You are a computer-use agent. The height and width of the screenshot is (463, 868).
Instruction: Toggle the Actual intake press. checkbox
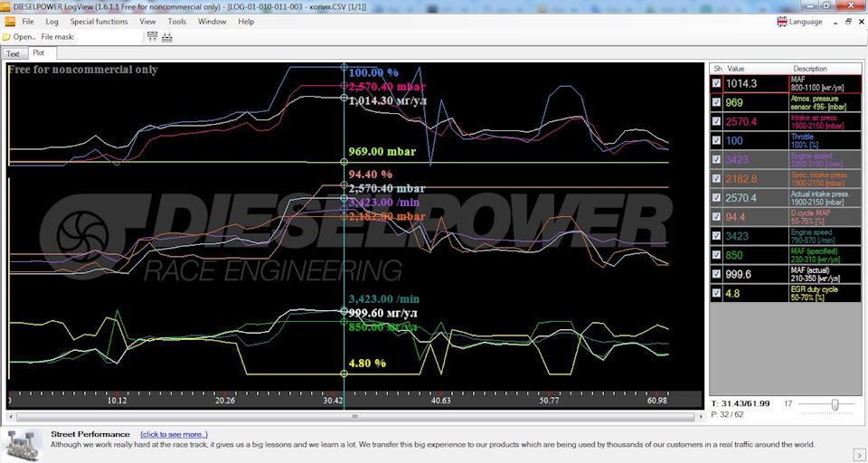coord(717,198)
